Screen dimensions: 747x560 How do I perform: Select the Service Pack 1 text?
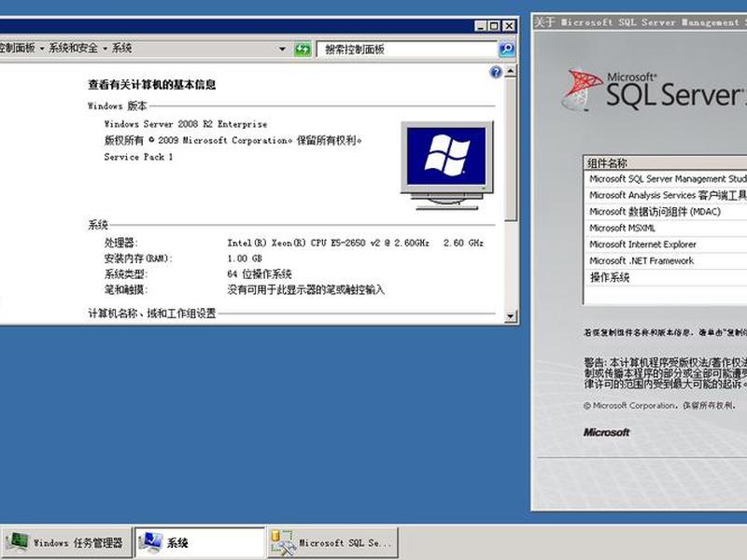click(138, 157)
